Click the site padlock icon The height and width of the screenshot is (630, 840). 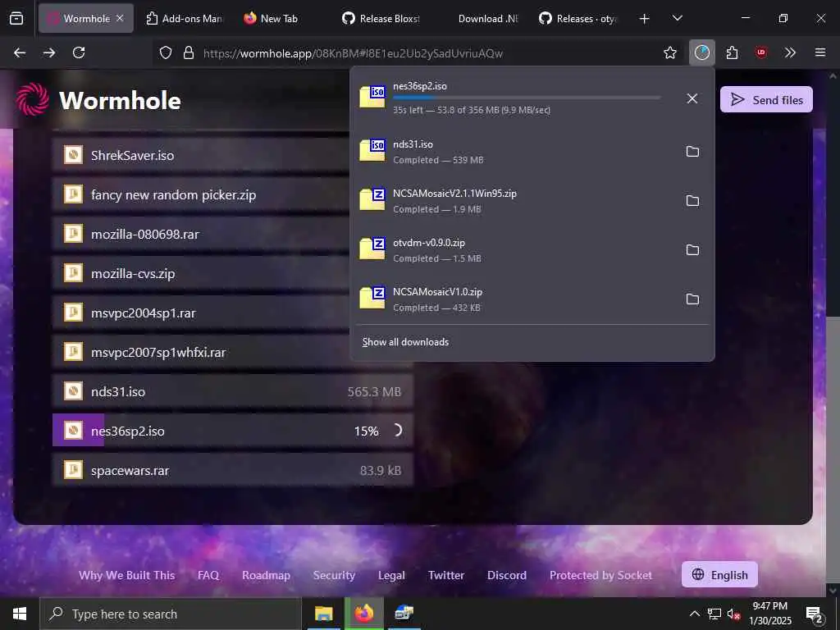189,52
